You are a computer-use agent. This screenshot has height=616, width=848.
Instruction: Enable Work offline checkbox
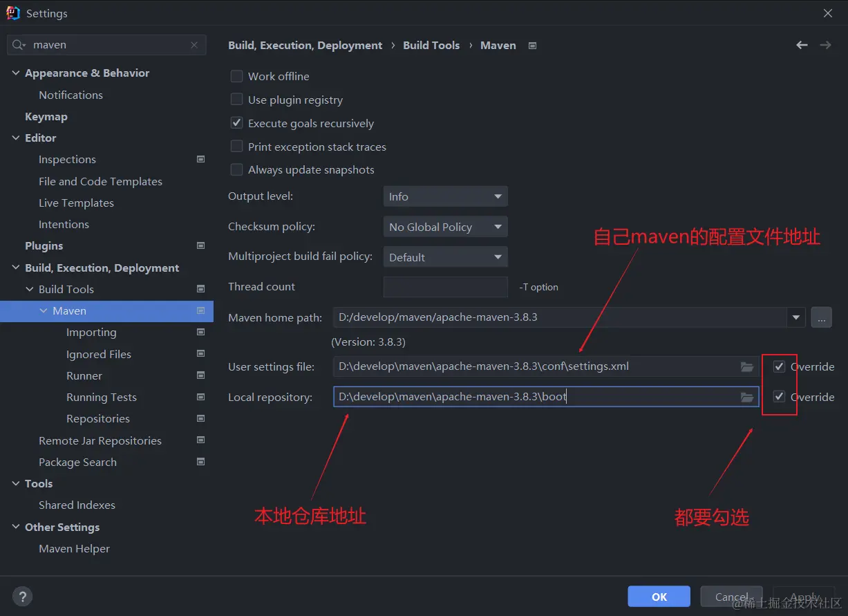tap(237, 77)
